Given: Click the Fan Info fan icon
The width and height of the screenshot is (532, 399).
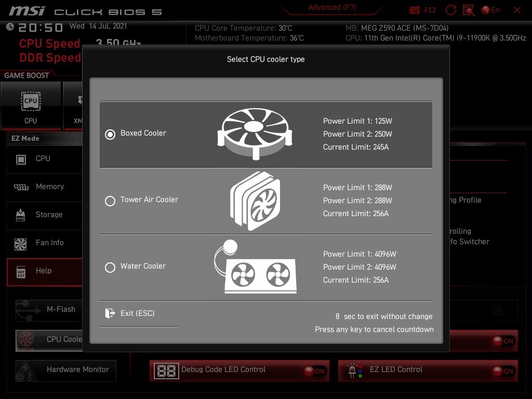Looking at the screenshot, I should 20,244.
